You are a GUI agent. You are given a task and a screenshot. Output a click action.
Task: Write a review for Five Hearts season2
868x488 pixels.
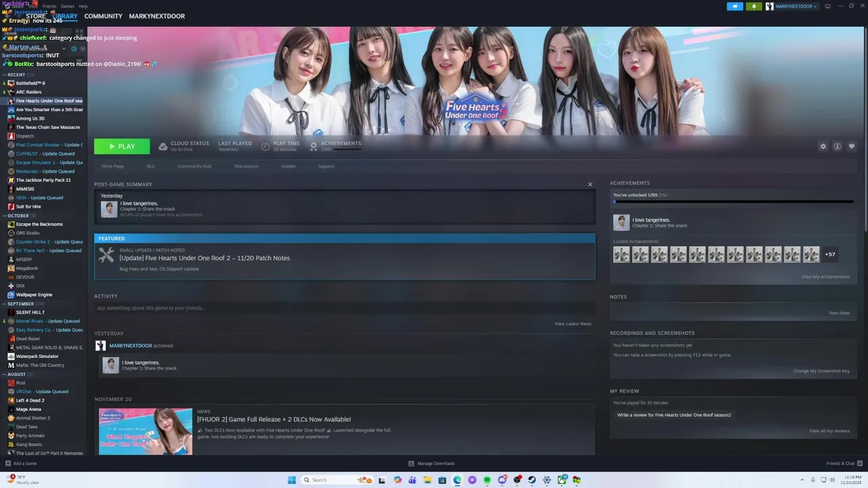click(674, 415)
